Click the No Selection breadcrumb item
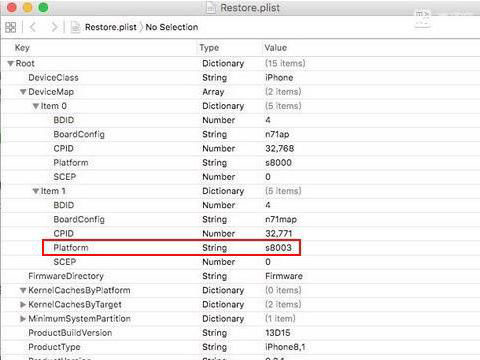Viewport: 480px width, 360px height. pos(172,27)
